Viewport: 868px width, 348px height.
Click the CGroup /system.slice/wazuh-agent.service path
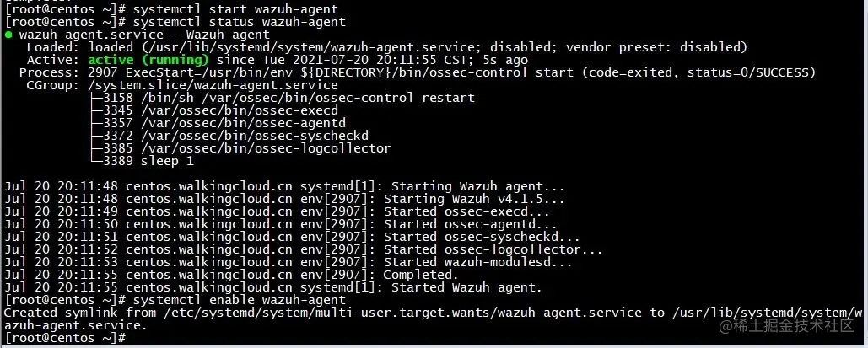point(213,85)
